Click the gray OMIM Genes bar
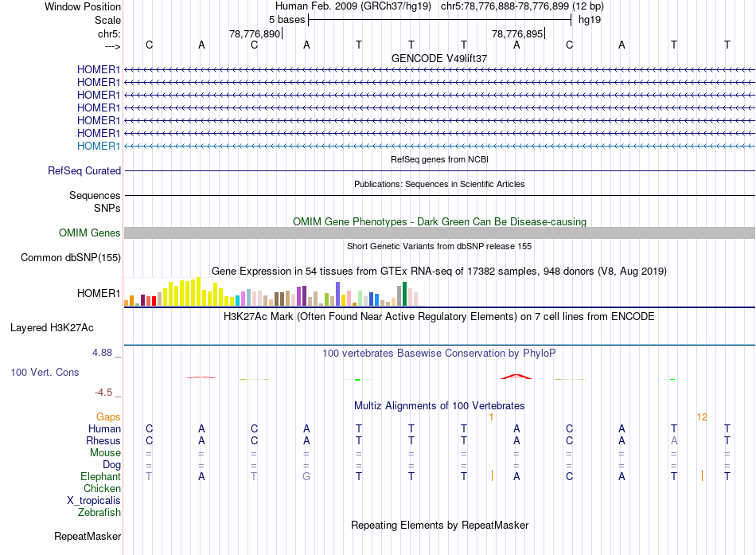The height and width of the screenshot is (555, 756). click(x=439, y=233)
